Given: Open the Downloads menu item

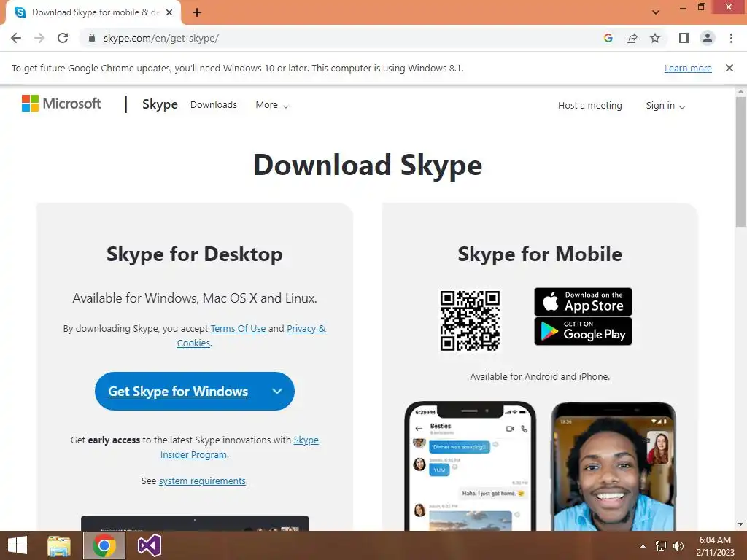Looking at the screenshot, I should pyautogui.click(x=214, y=105).
